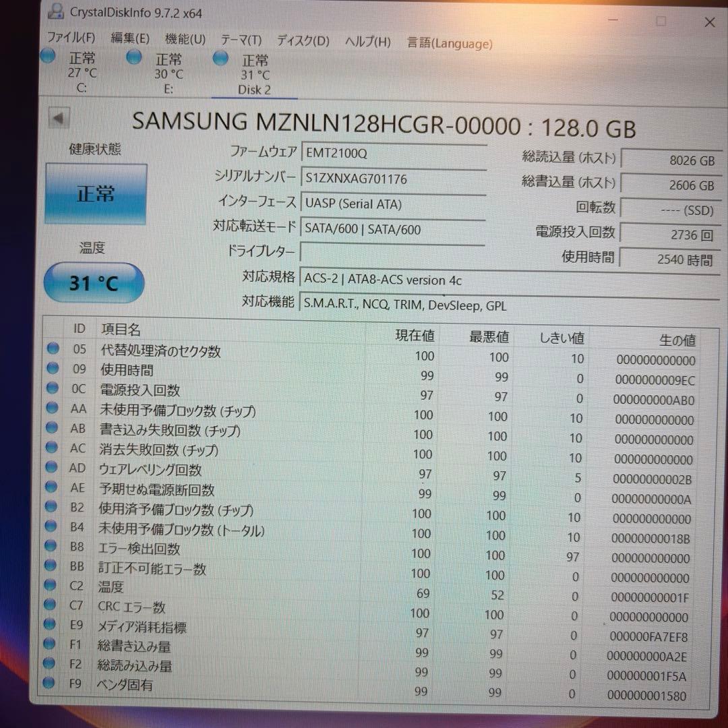Click the status dot for attribute E9
Screen dimensions: 728x728
[x=50, y=624]
